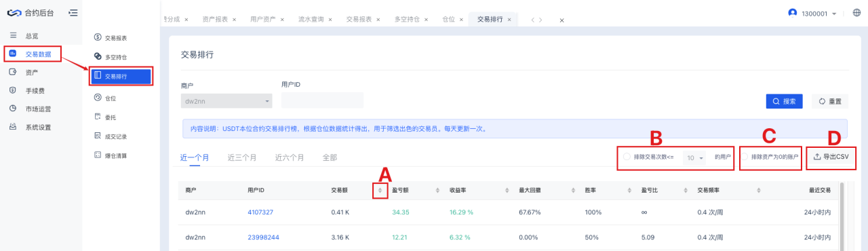Viewport: 868px width, 251px height.
Task: Enable 排除交易次数 radio option
Action: (x=627, y=157)
